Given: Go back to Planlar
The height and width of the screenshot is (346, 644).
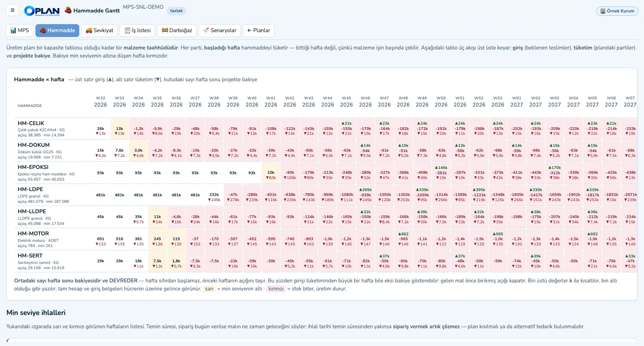Looking at the screenshot, I should (x=259, y=31).
